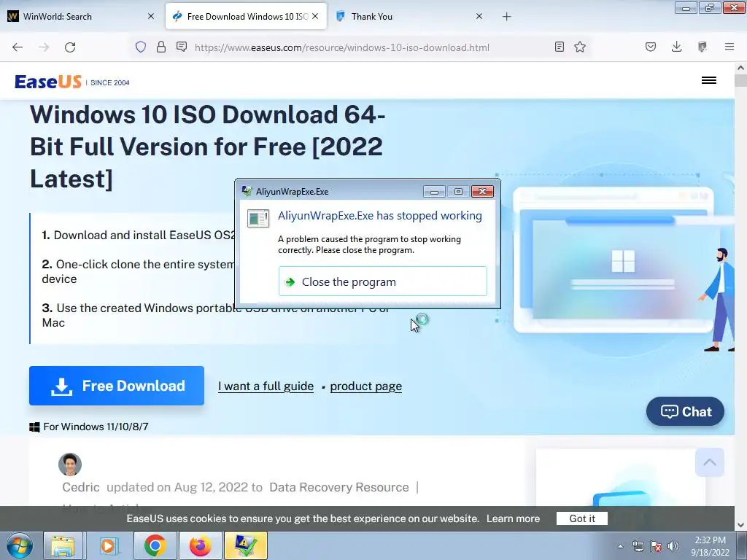This screenshot has width=747, height=560.
Task: Open the Firefox downloads panel
Action: click(x=676, y=47)
